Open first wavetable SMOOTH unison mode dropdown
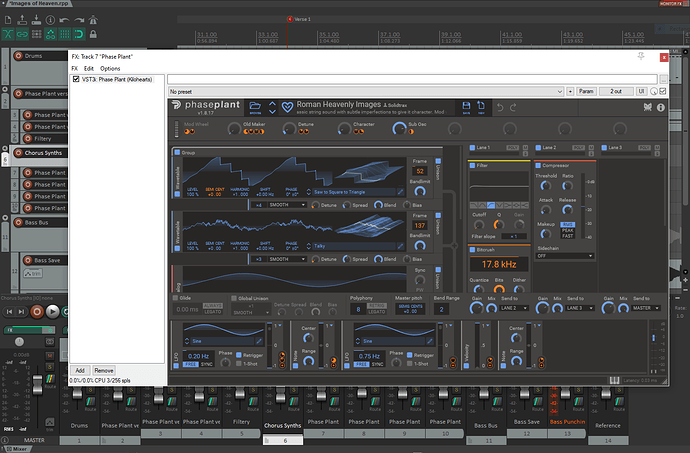 click(286, 205)
